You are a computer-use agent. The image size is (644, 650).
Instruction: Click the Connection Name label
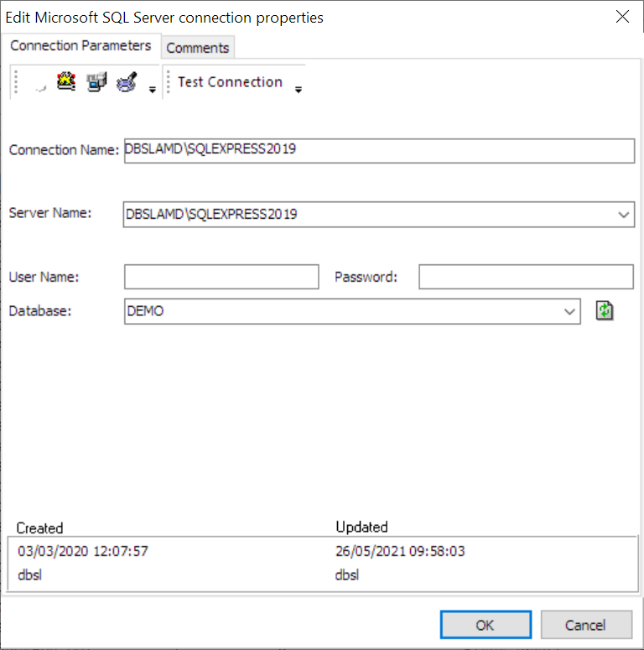pos(64,149)
